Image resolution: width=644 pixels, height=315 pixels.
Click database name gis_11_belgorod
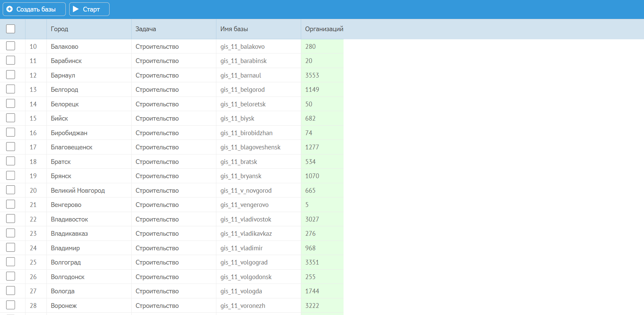point(242,90)
